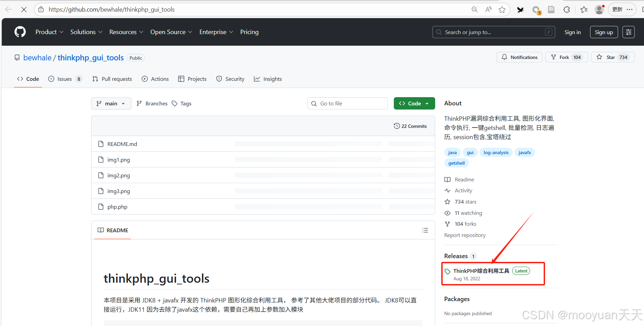
Task: Click the extension icon with badge 5
Action: (x=536, y=10)
